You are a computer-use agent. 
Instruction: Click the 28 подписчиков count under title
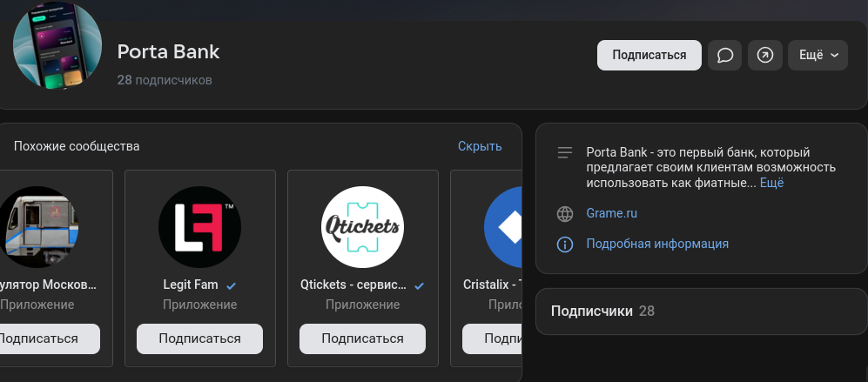pos(165,80)
